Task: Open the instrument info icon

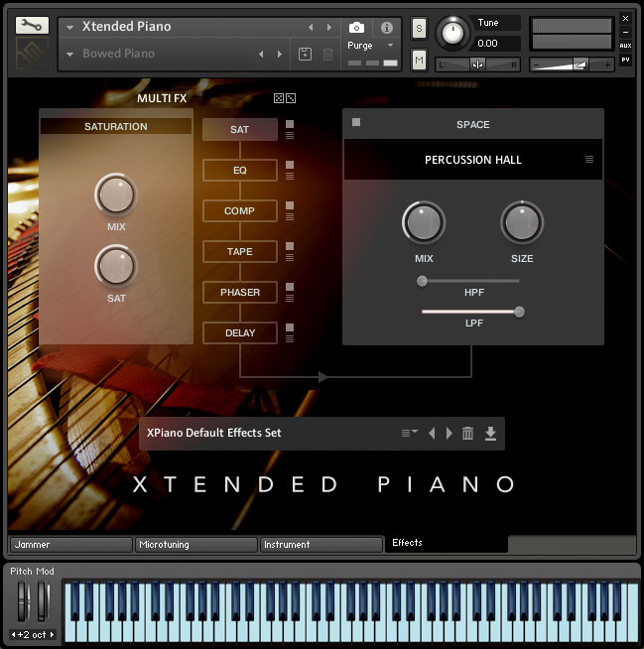Action: tap(387, 28)
